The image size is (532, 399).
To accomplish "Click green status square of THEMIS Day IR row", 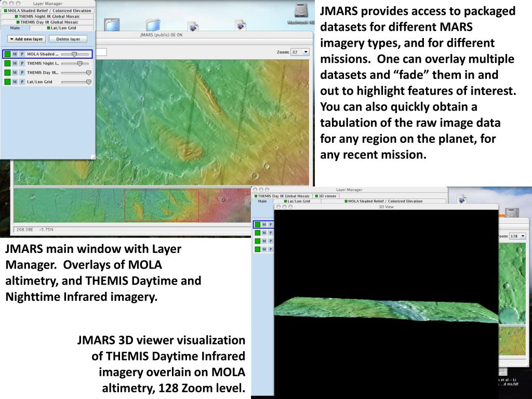I will coord(7,73).
